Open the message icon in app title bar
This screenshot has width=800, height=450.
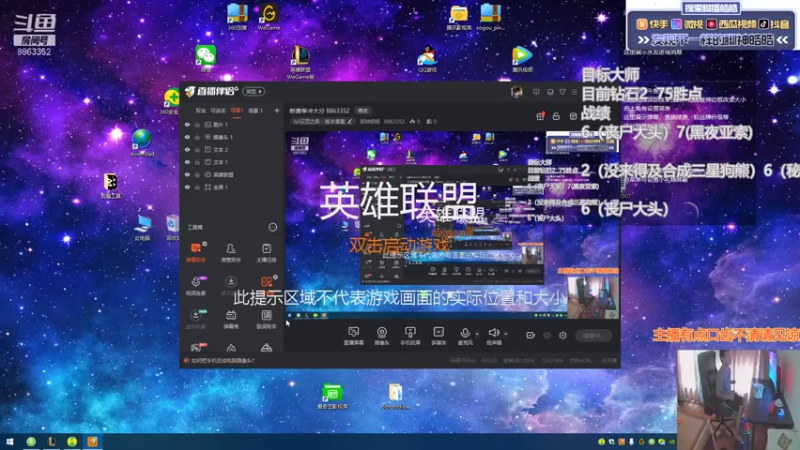coord(536,92)
